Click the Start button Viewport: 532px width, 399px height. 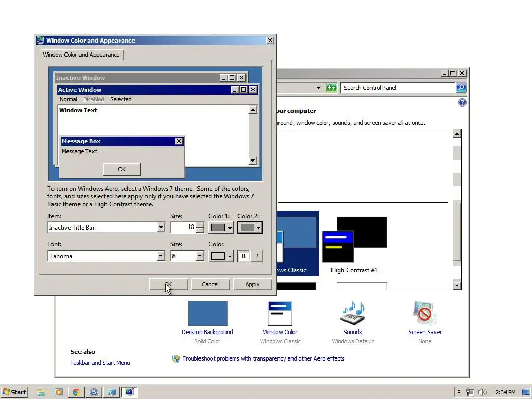14,392
